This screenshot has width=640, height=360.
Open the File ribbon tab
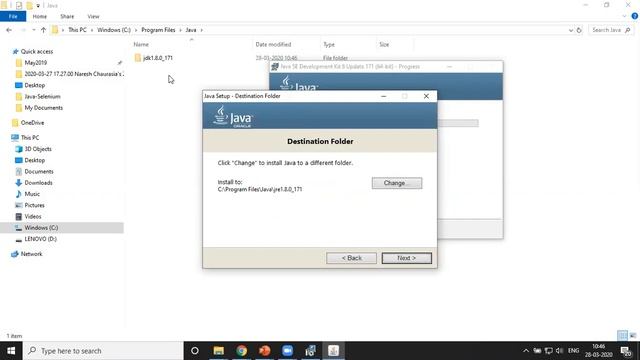[13, 16]
